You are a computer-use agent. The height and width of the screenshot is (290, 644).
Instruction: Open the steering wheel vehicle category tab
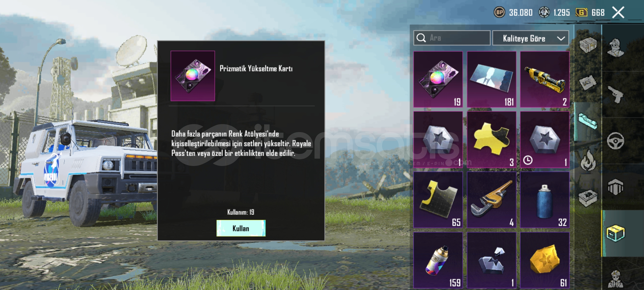(616, 141)
